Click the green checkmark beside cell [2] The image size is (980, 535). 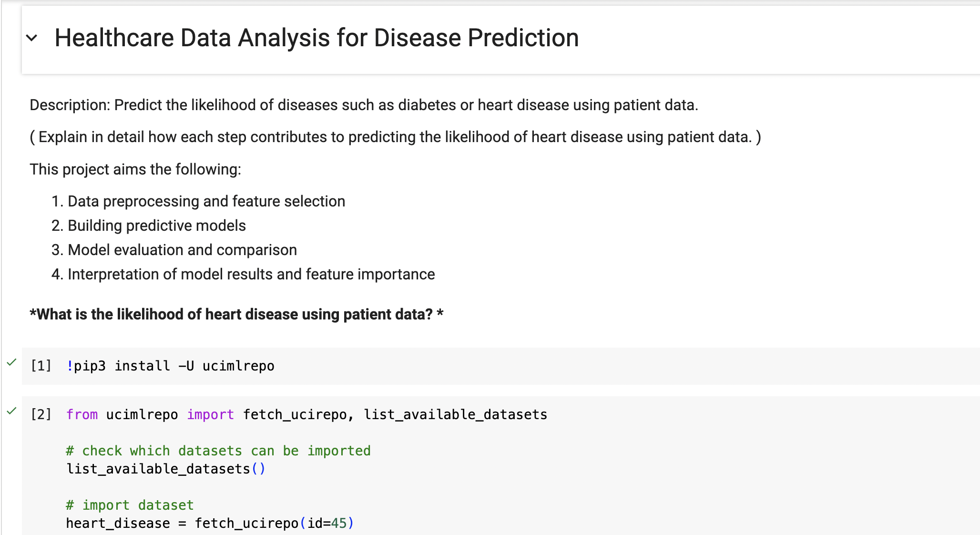pos(12,411)
